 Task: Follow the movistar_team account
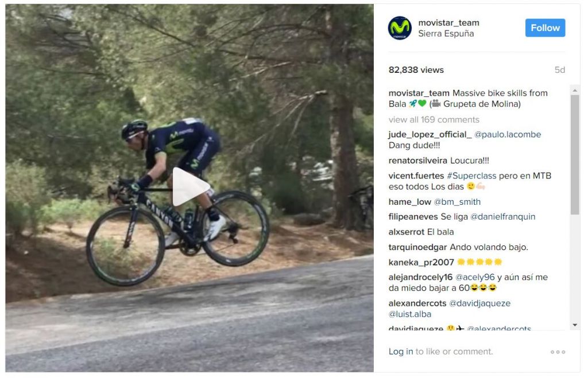coord(545,28)
